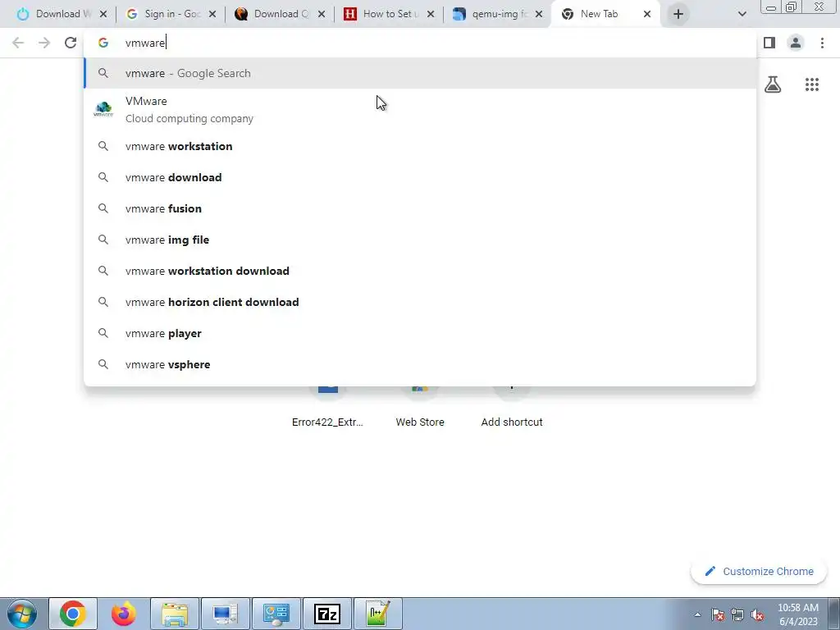
Task: Choose suggestion vmware download
Action: click(420, 177)
